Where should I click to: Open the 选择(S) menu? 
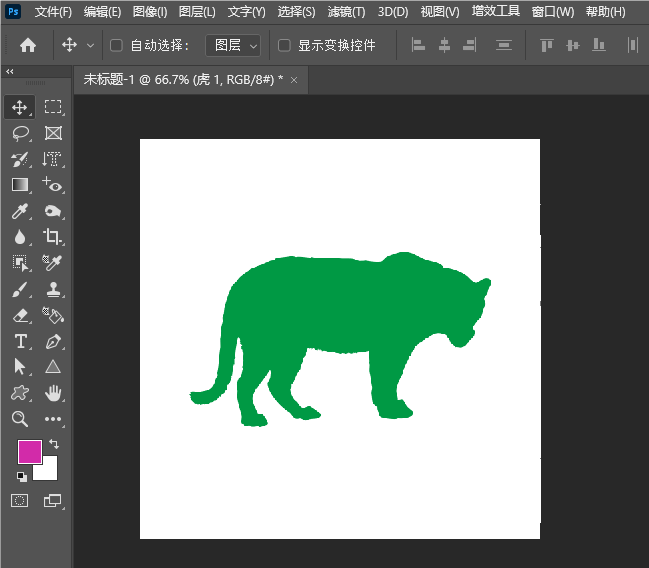point(296,12)
